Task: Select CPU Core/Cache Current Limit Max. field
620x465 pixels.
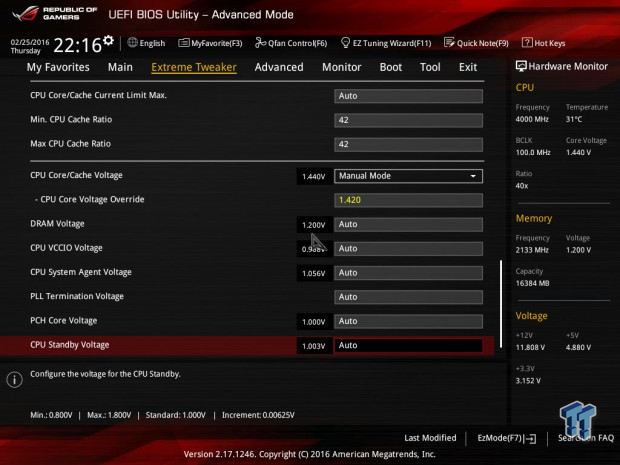Action: pos(408,96)
